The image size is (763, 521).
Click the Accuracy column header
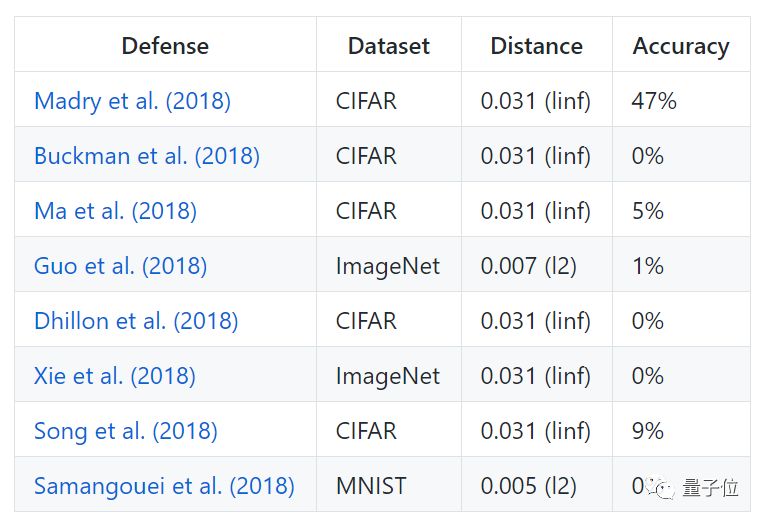681,46
